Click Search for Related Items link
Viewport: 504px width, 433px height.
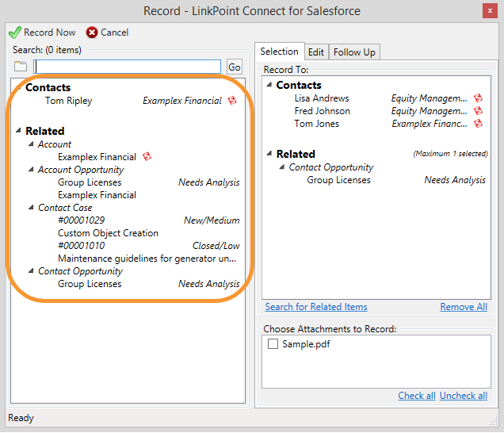(316, 307)
